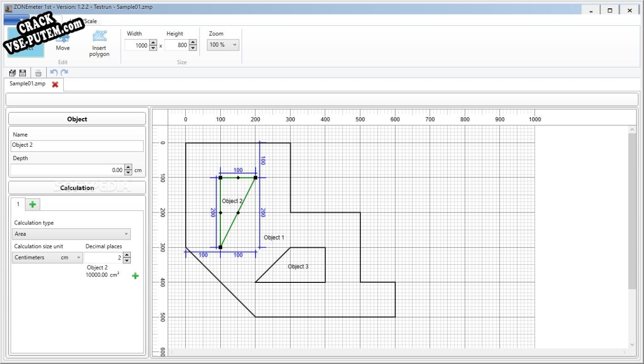Increase the Decimal places value

coord(127,255)
